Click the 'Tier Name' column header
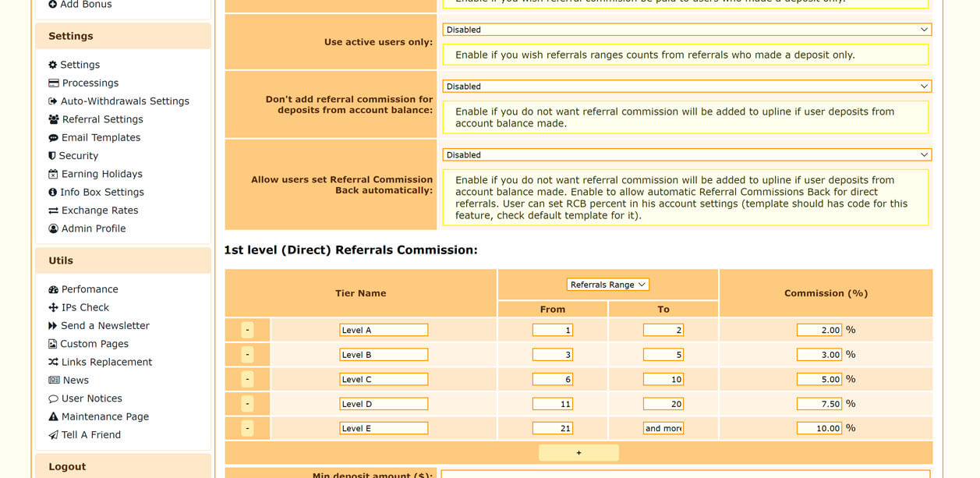980x478 pixels. pos(361,293)
